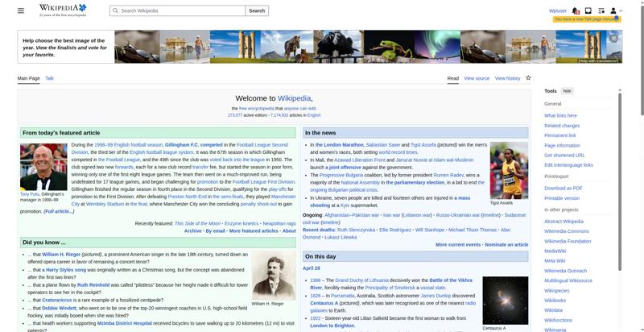Select the View source tab
This screenshot has height=332, width=644.
tap(477, 78)
